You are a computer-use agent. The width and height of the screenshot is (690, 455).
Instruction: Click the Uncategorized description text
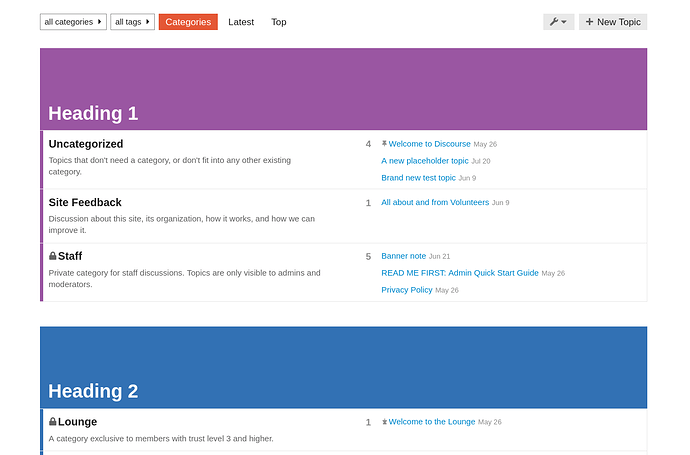pos(170,166)
